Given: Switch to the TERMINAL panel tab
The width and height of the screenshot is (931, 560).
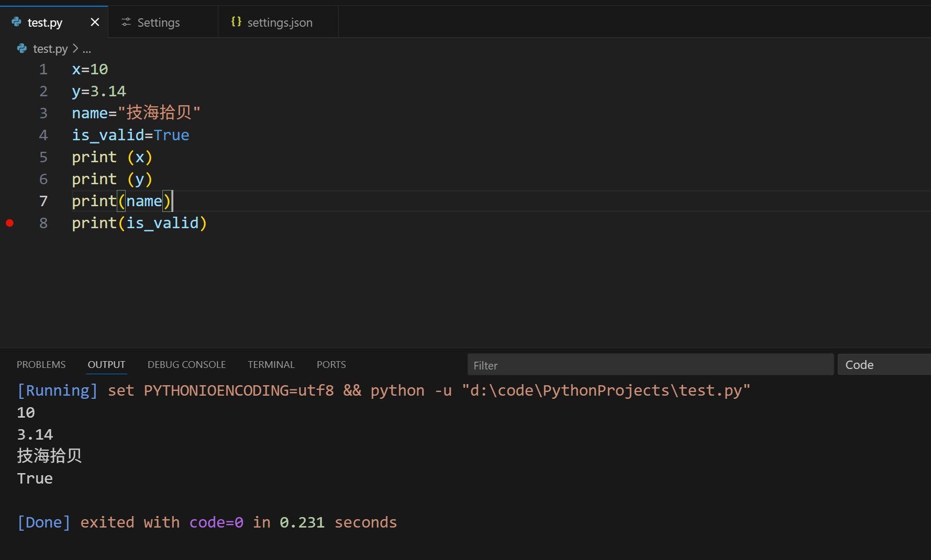Looking at the screenshot, I should [271, 364].
